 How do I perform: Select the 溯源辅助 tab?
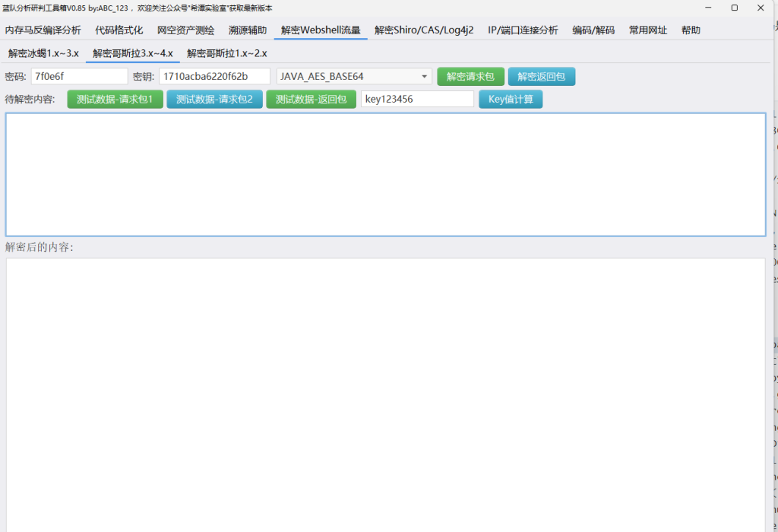(x=248, y=30)
